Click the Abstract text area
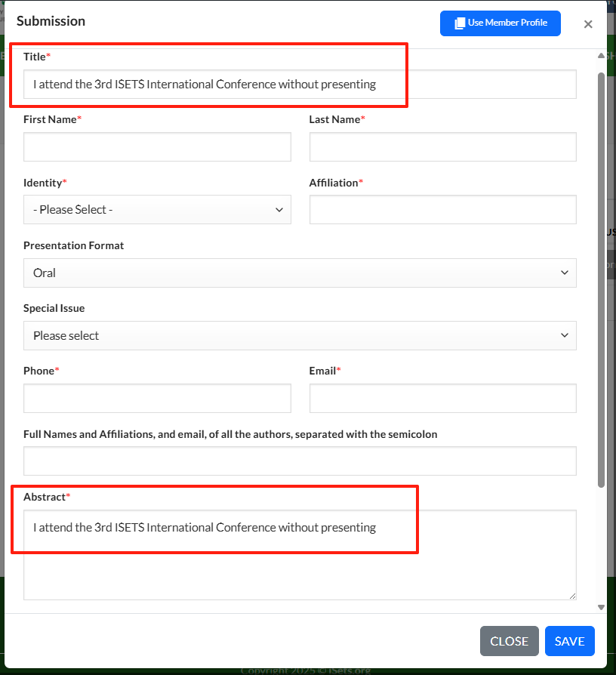Image resolution: width=616 pixels, height=675 pixels. (300, 555)
